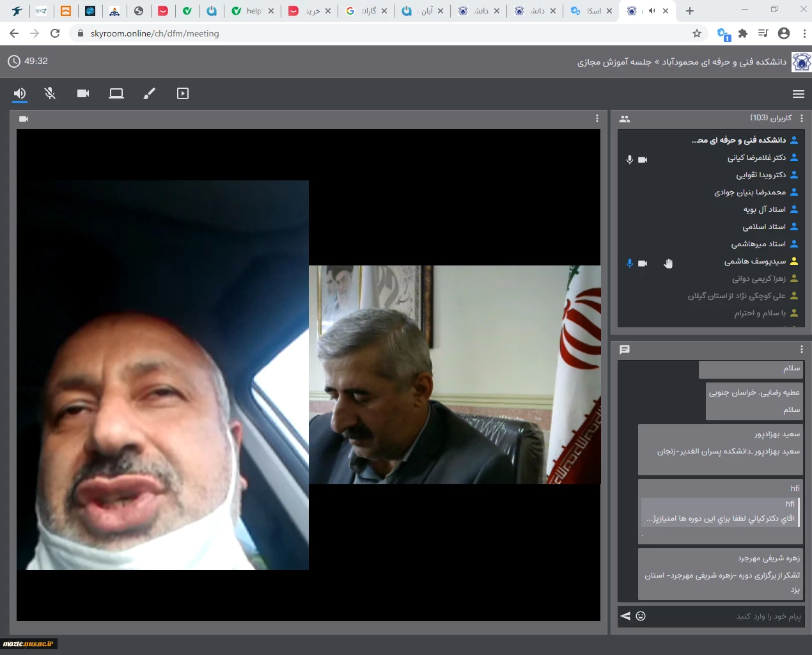Switch to the help browser tab

point(253,11)
